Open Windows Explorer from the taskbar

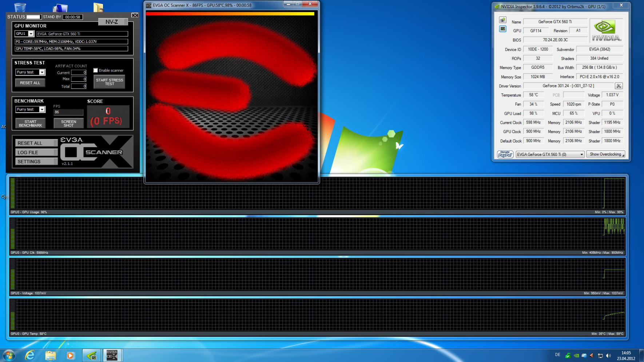tap(51, 355)
